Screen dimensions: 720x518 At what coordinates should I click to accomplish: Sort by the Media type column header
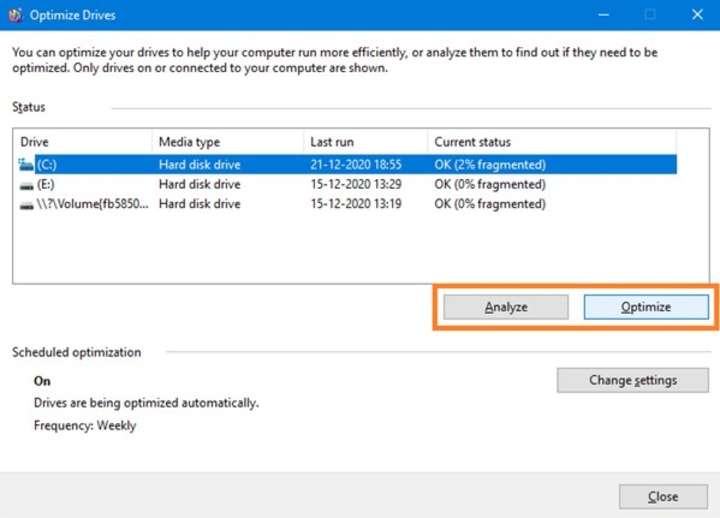point(228,142)
